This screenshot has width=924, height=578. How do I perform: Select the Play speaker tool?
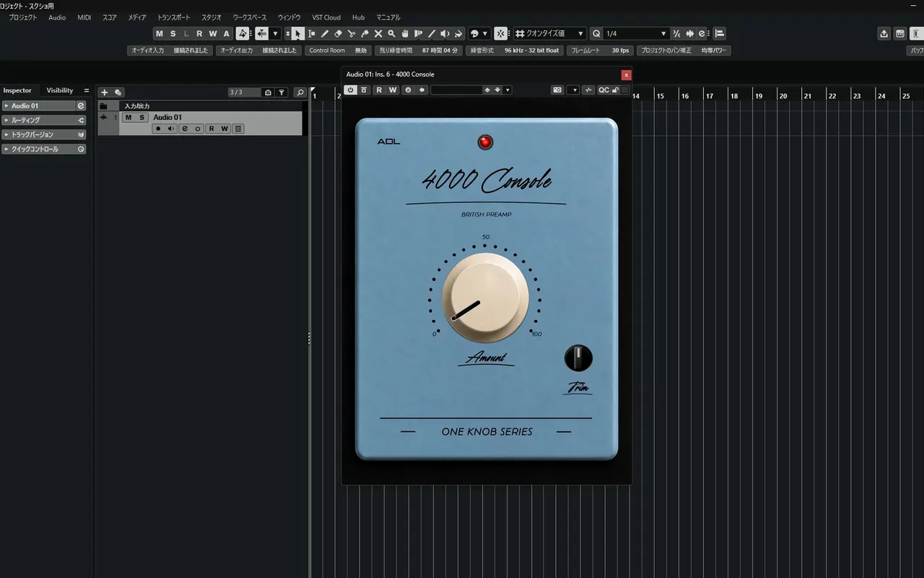[x=445, y=34]
